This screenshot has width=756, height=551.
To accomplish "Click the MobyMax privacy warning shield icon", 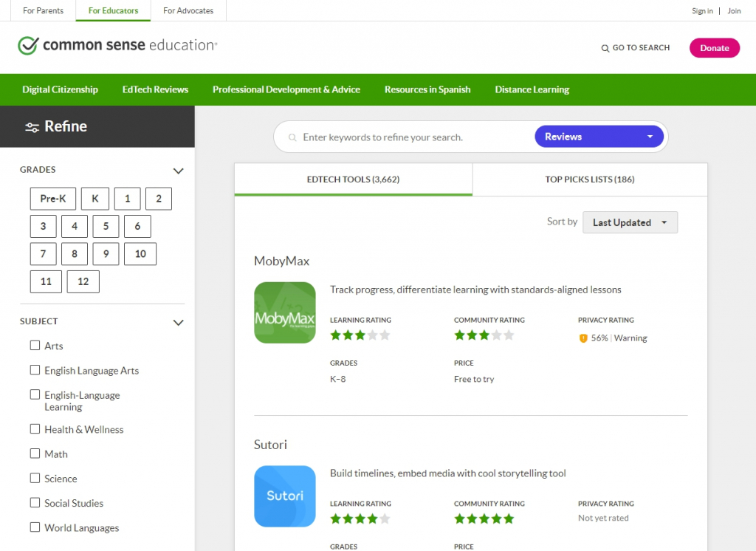I will click(x=583, y=338).
